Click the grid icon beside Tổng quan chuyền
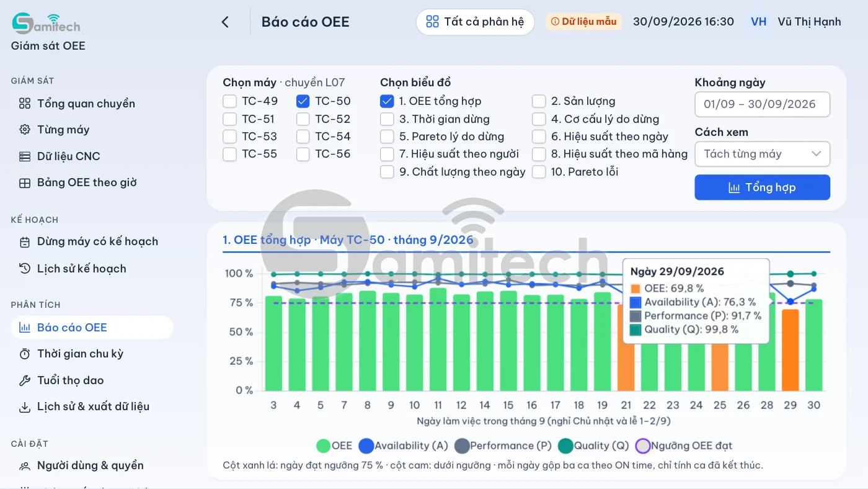868x489 pixels. 25,104
